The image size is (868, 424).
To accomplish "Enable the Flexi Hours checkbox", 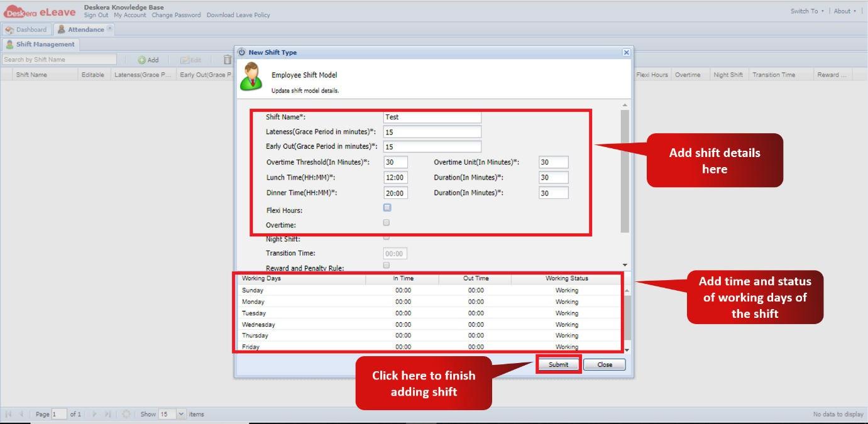I will 386,207.
